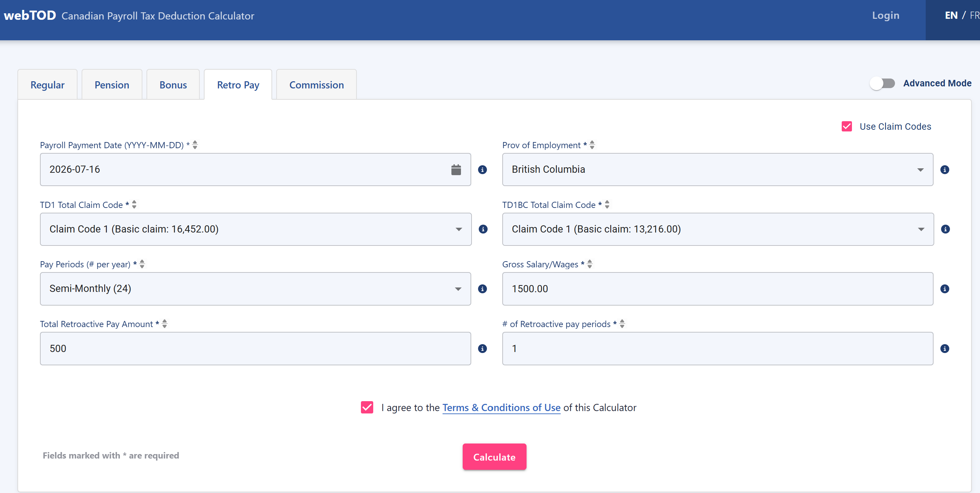
Task: Switch to the Pension tab
Action: [112, 85]
